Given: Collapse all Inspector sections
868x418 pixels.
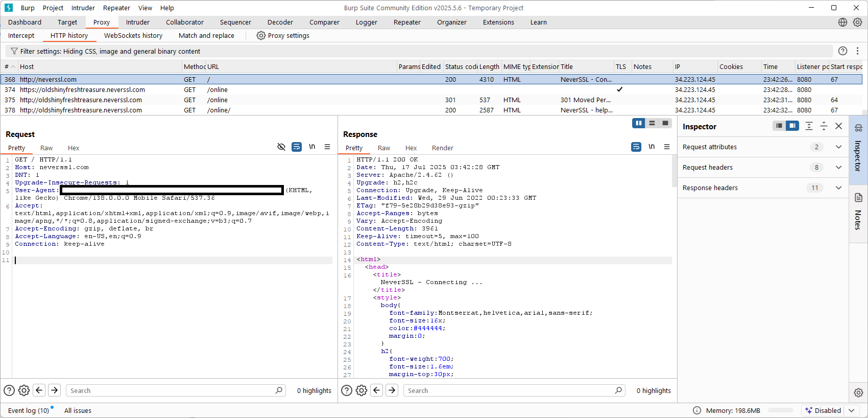Looking at the screenshot, I should click(824, 126).
